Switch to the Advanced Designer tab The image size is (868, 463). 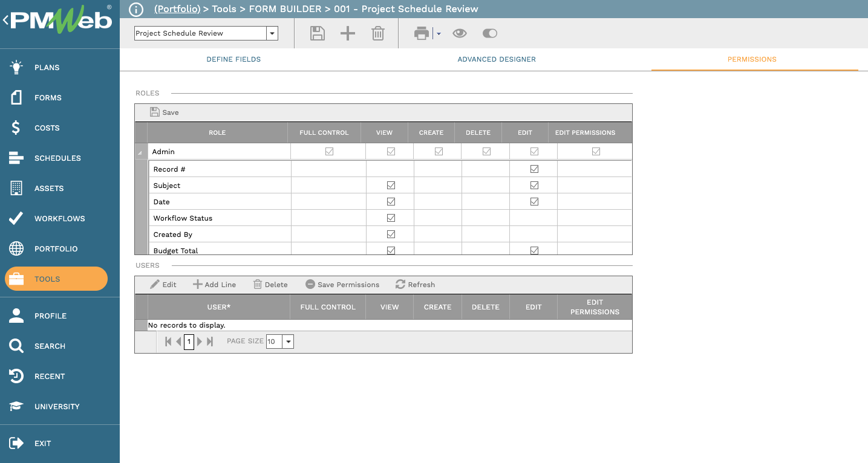(x=497, y=59)
